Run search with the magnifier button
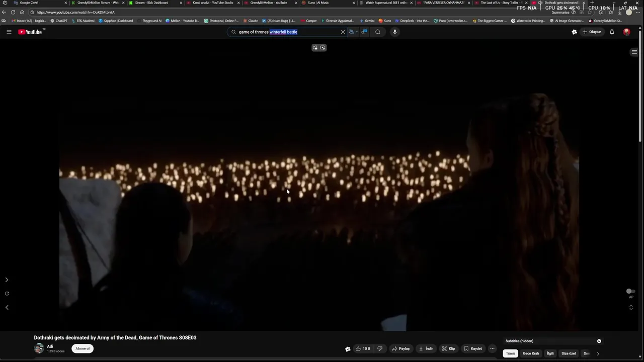The height and width of the screenshot is (362, 644). click(x=378, y=32)
